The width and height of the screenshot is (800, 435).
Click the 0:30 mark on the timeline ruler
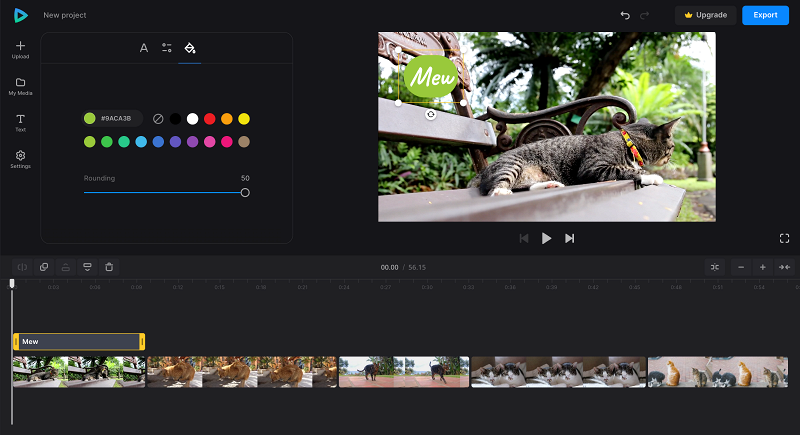click(427, 287)
